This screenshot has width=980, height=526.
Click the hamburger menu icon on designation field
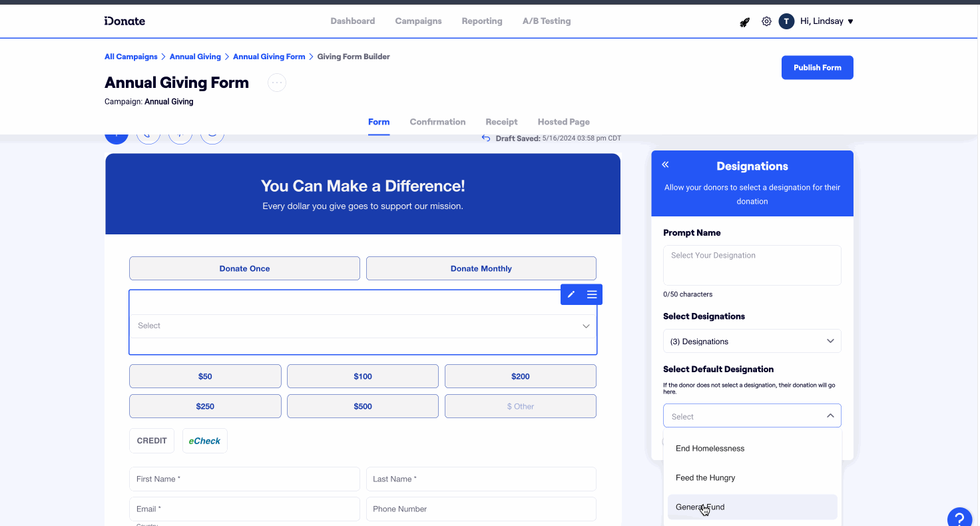[592, 294]
